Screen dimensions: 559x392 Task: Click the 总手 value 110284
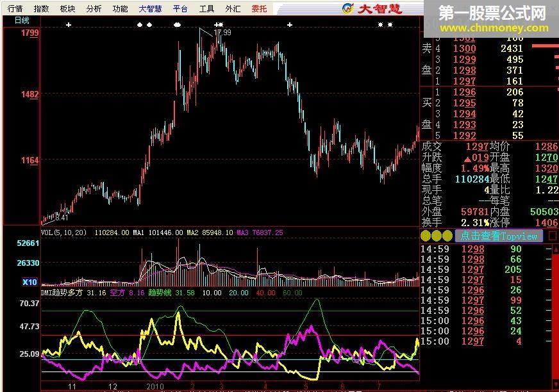(472, 179)
